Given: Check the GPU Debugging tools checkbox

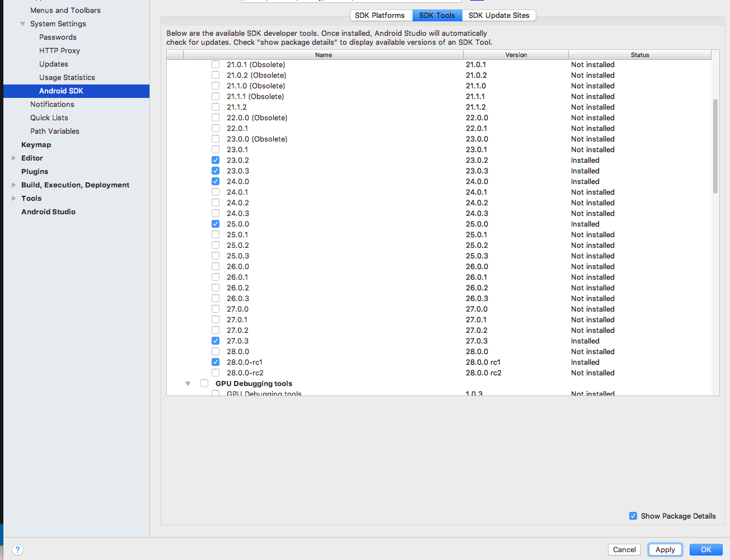Looking at the screenshot, I should [204, 383].
